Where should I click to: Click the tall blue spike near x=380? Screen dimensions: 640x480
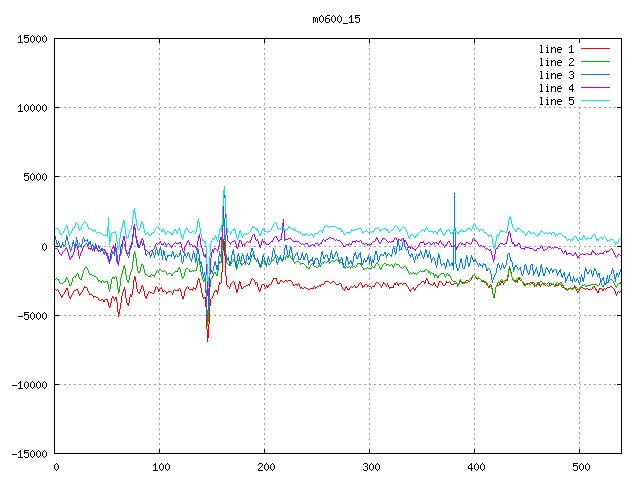point(454,196)
